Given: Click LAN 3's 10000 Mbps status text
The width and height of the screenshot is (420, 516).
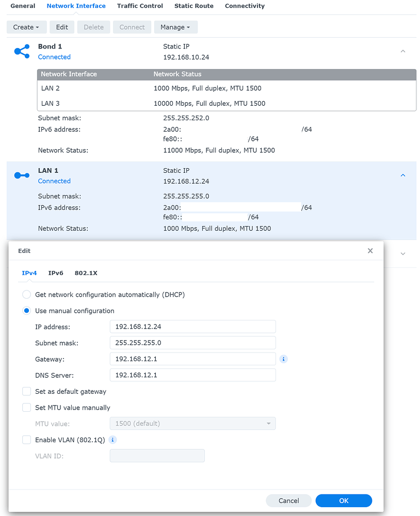Looking at the screenshot, I should coord(209,103).
